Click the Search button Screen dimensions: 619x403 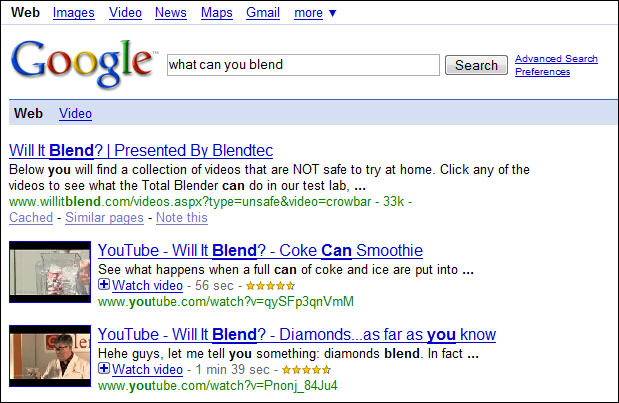[x=476, y=65]
